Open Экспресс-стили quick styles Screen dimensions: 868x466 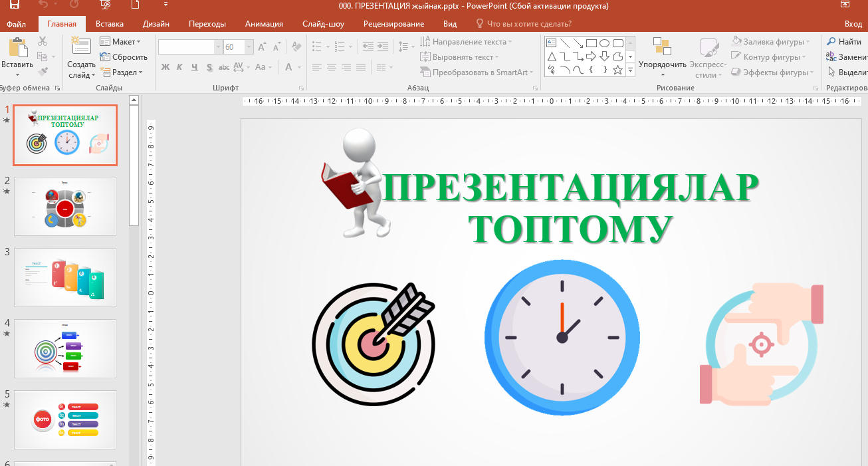tap(709, 57)
